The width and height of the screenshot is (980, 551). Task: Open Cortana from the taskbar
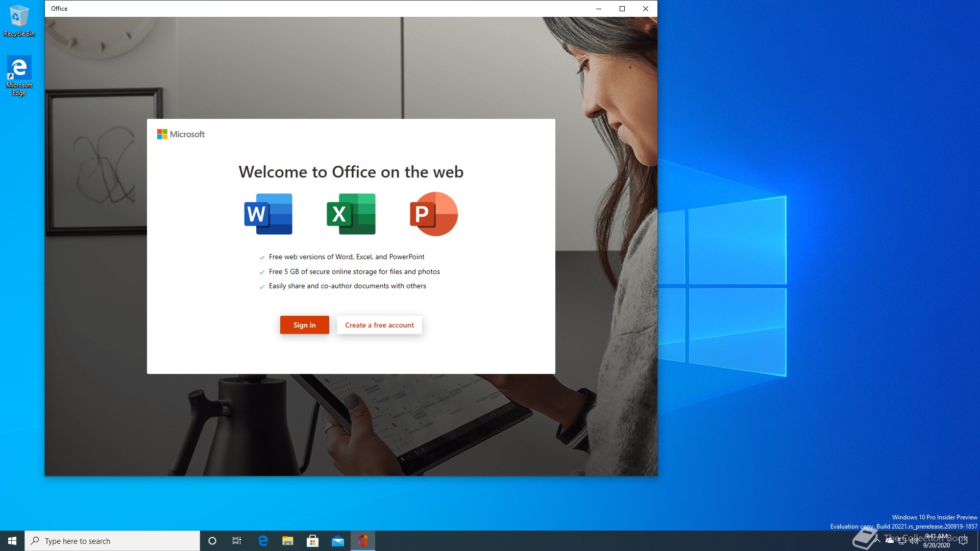[212, 541]
